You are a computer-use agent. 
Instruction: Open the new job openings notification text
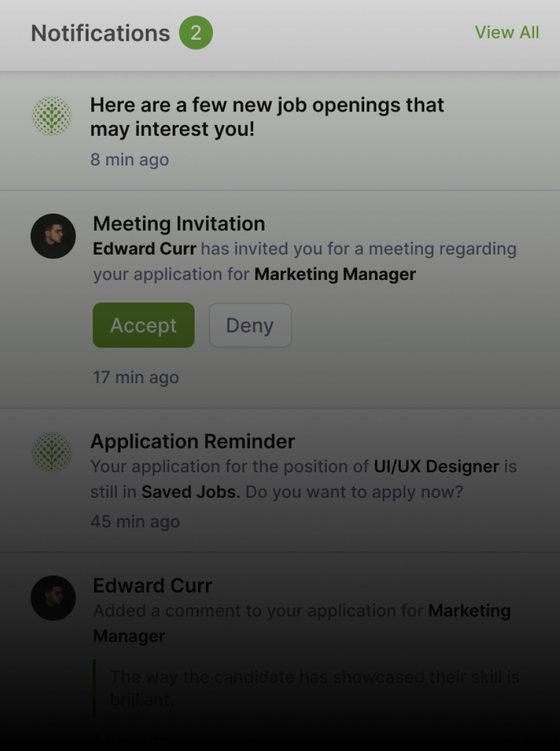(x=267, y=117)
